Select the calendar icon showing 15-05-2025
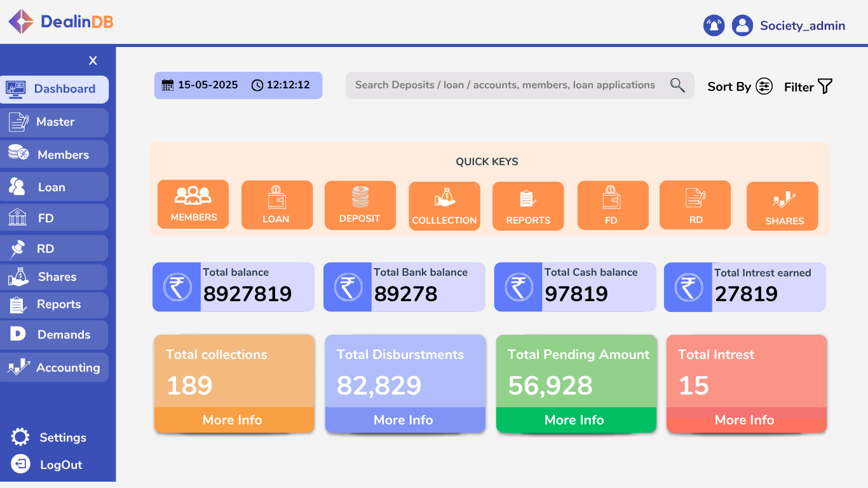Screen dimensions: 868x488 pyautogui.click(x=166, y=85)
